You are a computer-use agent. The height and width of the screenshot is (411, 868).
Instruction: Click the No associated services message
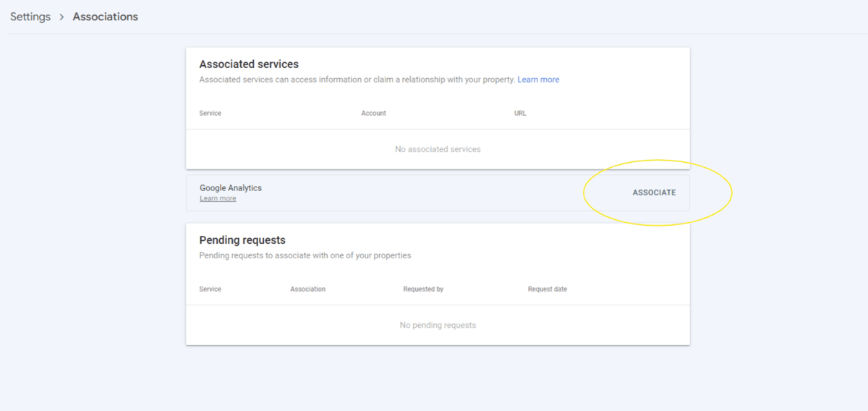click(438, 149)
